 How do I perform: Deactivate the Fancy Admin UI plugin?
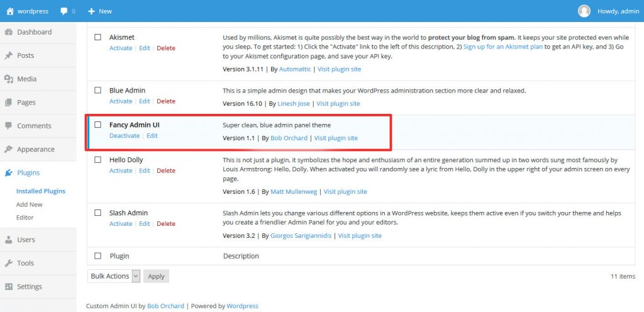pos(125,136)
